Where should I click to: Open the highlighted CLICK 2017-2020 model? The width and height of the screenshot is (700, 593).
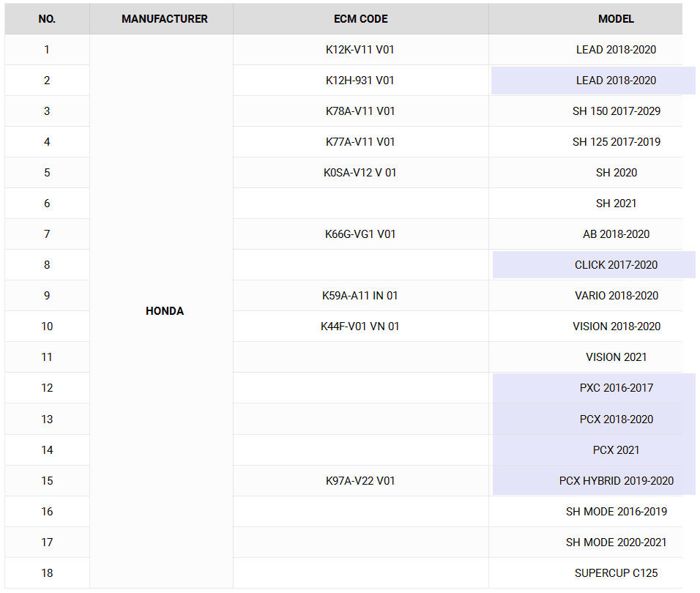pos(616,265)
